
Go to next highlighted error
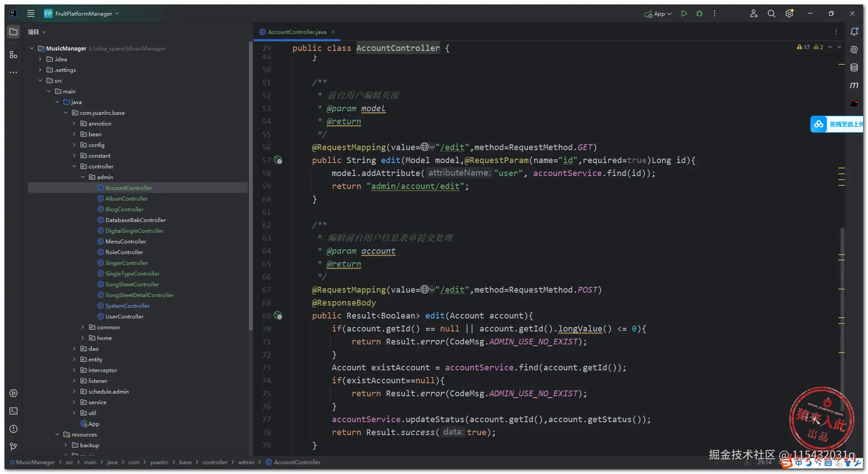pos(839,47)
